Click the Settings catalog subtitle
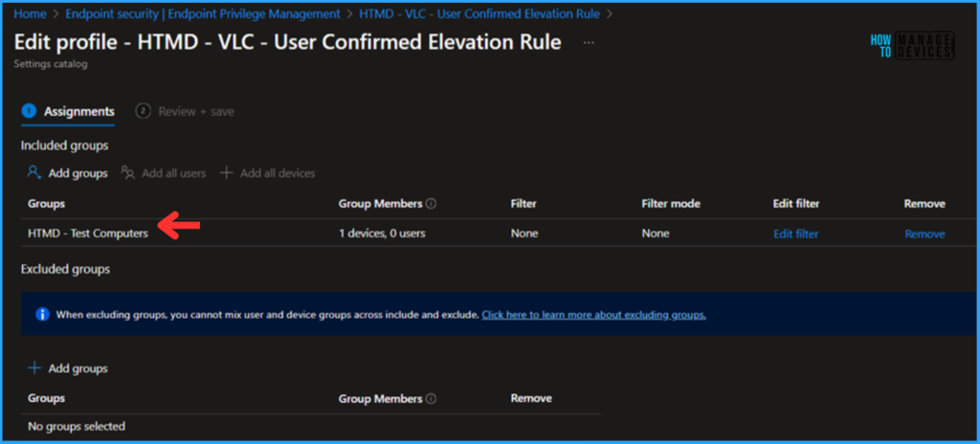The image size is (980, 444). (51, 64)
